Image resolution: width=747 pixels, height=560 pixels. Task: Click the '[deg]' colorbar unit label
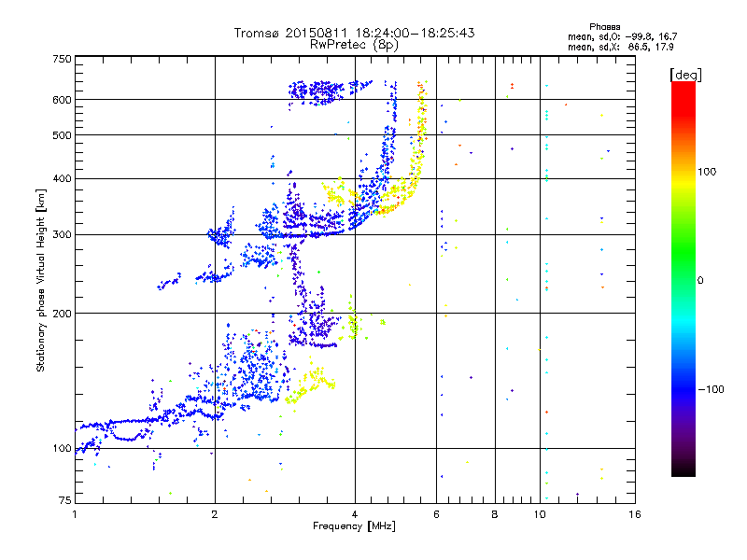point(685,75)
